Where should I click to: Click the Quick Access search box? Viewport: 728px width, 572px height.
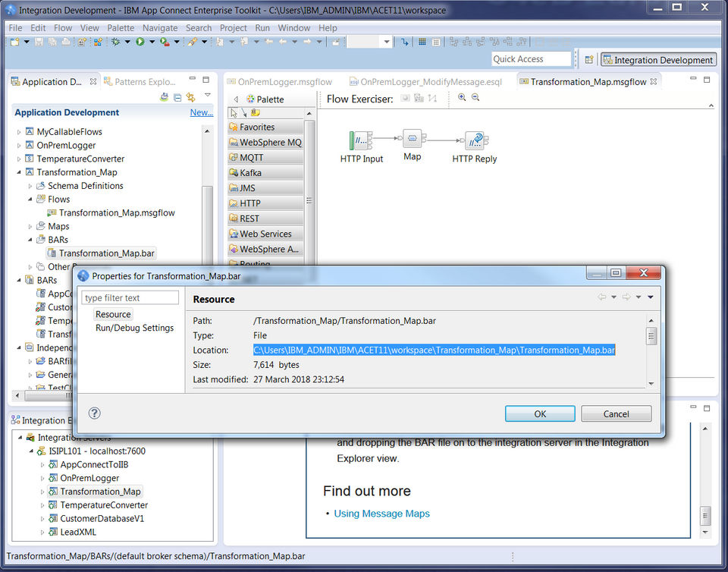point(531,59)
